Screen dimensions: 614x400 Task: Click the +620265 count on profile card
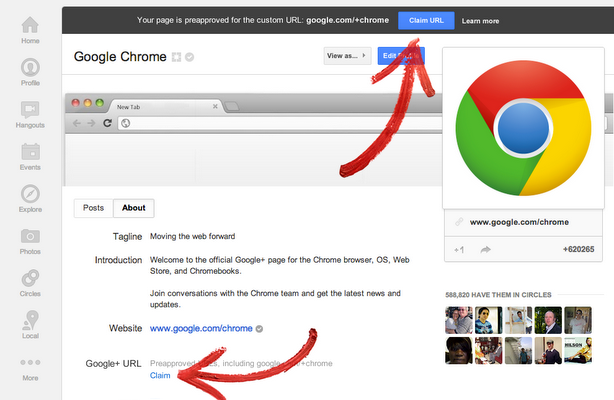[x=578, y=249]
